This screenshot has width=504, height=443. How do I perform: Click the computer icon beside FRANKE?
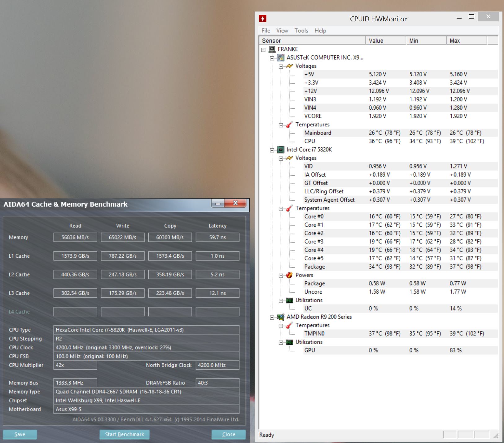point(272,49)
